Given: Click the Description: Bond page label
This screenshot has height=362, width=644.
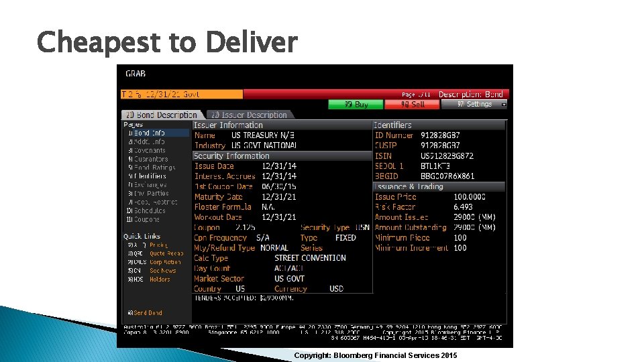Looking at the screenshot, I should coord(471,95).
